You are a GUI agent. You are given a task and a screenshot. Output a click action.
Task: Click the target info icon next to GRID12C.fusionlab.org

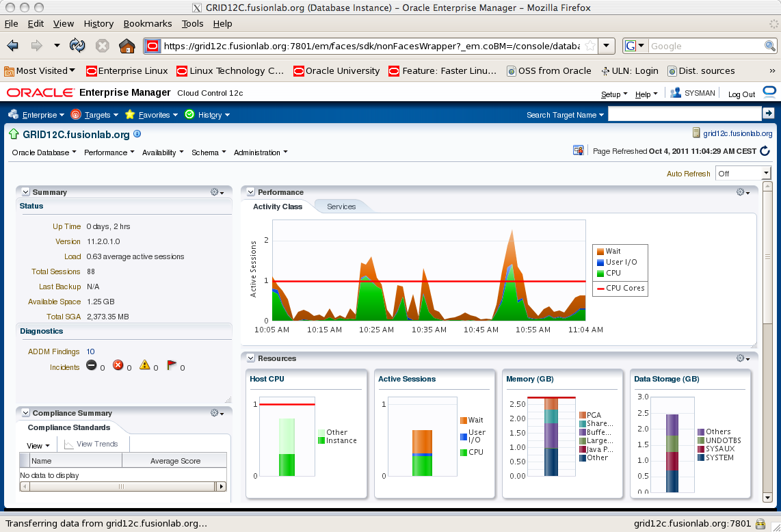(137, 134)
